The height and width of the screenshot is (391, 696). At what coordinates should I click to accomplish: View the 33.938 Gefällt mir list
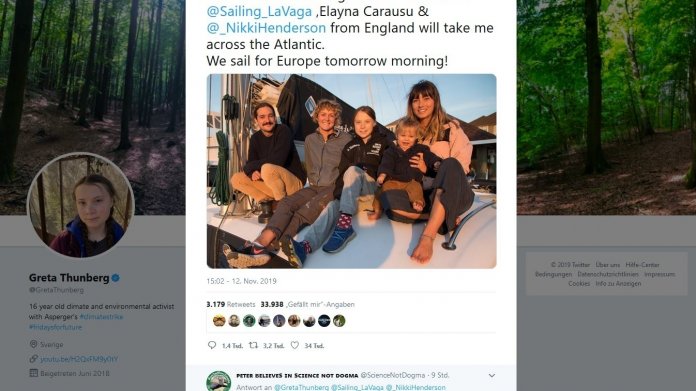[x=308, y=304]
